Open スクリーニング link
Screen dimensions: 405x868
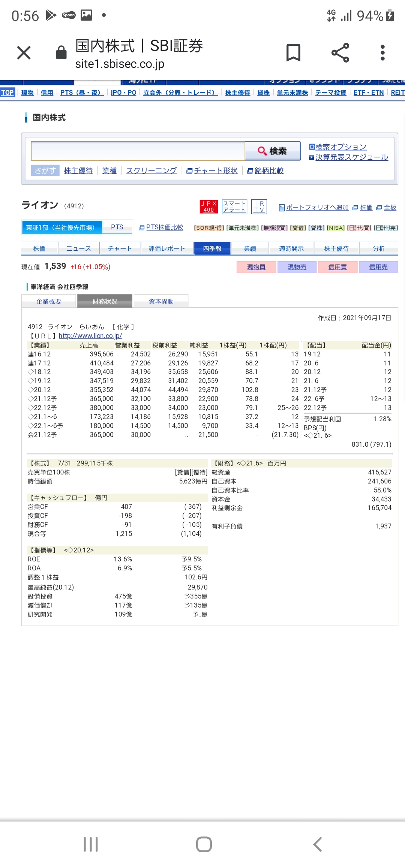point(151,171)
